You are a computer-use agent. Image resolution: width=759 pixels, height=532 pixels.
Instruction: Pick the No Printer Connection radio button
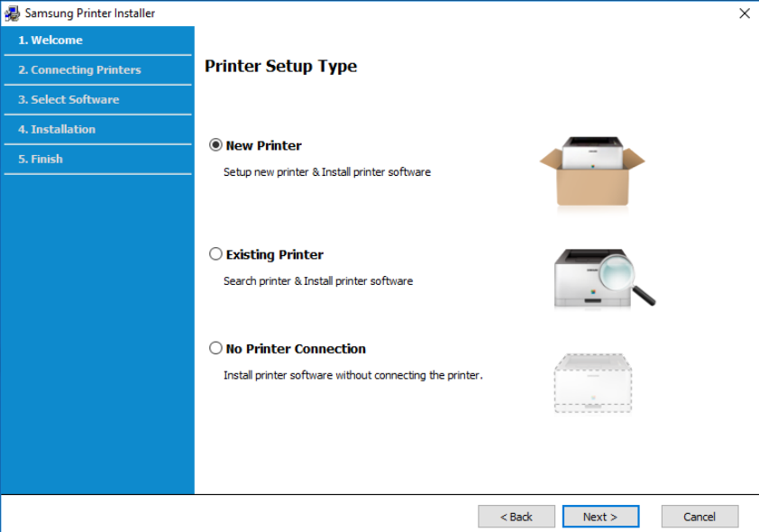pyautogui.click(x=215, y=348)
